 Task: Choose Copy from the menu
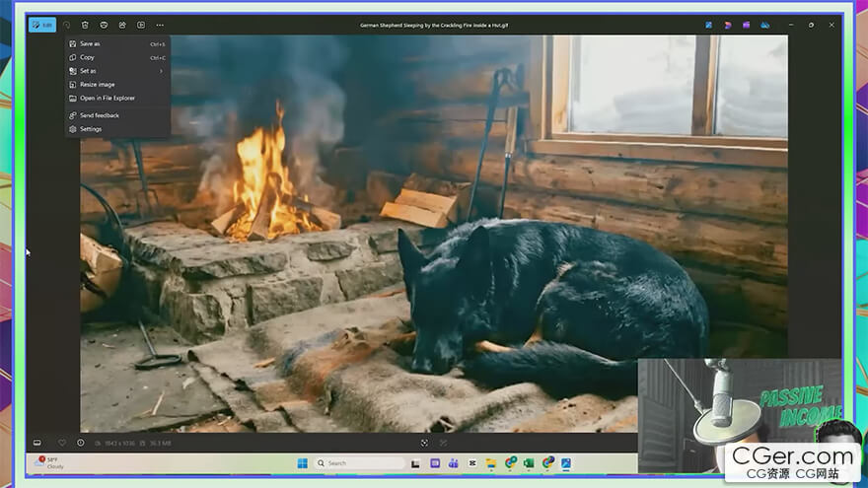click(117, 57)
